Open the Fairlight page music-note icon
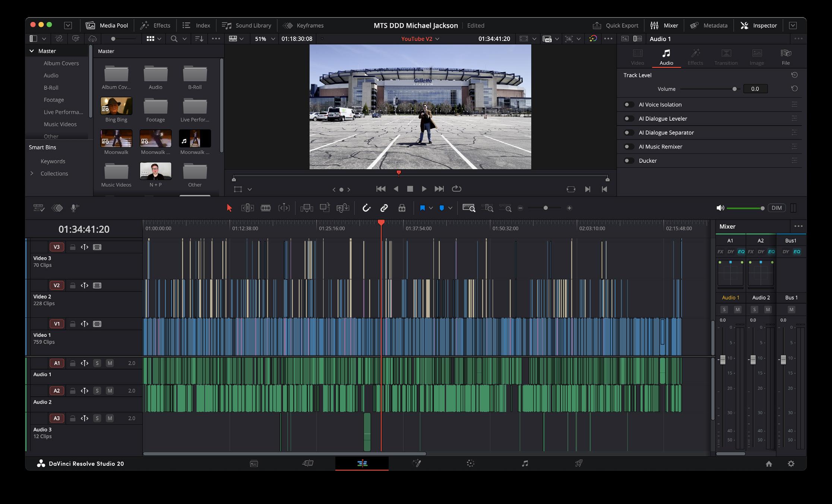Screen dimensions: 832x504 (x=525, y=463)
